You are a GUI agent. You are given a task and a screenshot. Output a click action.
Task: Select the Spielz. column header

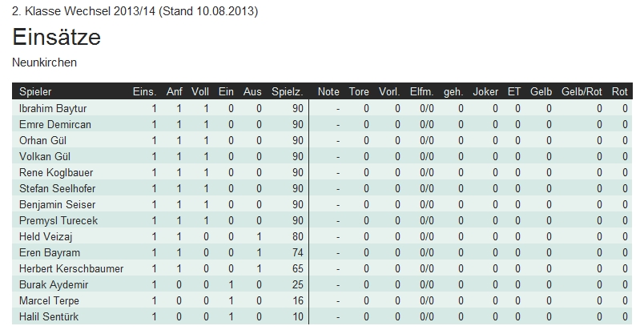[288, 92]
